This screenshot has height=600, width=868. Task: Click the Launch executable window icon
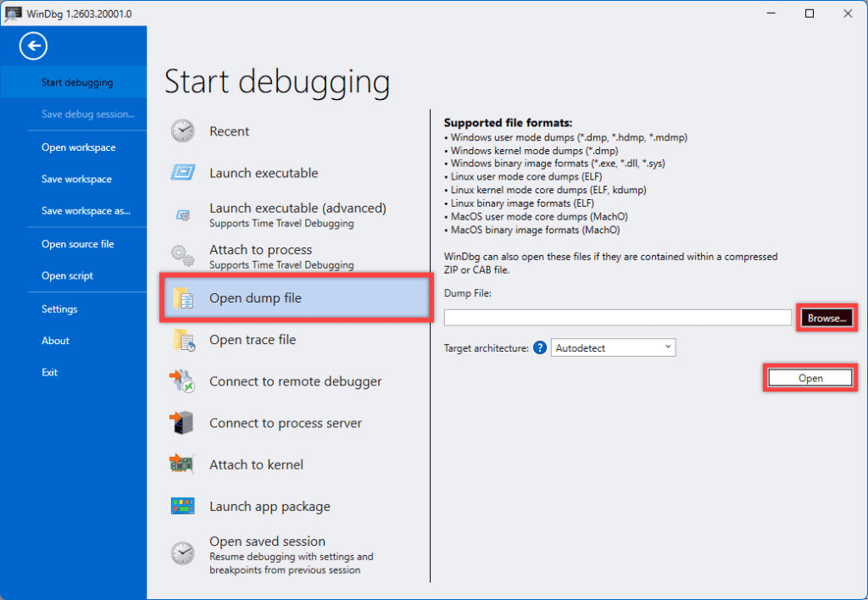coord(183,173)
